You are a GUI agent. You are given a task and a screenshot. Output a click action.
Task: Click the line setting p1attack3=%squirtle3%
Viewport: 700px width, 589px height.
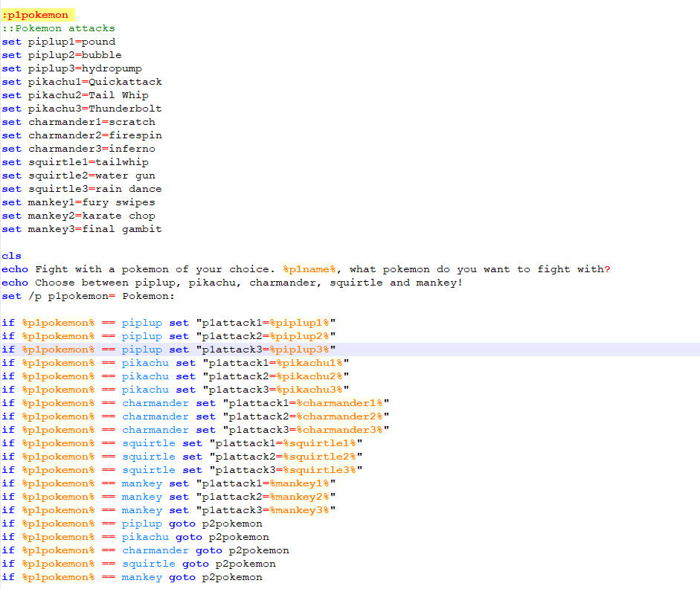[182, 470]
